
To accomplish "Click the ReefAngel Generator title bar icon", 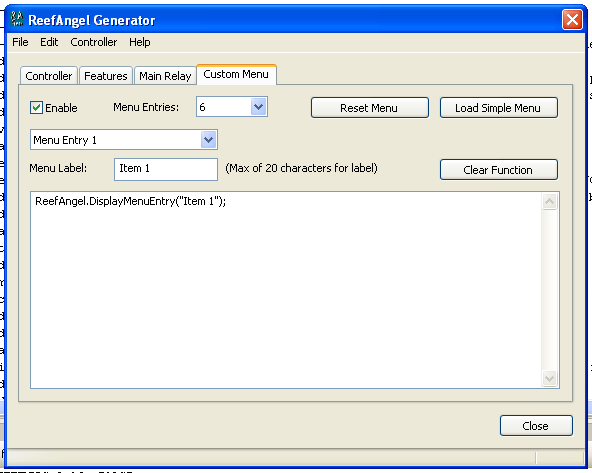I will [17, 19].
